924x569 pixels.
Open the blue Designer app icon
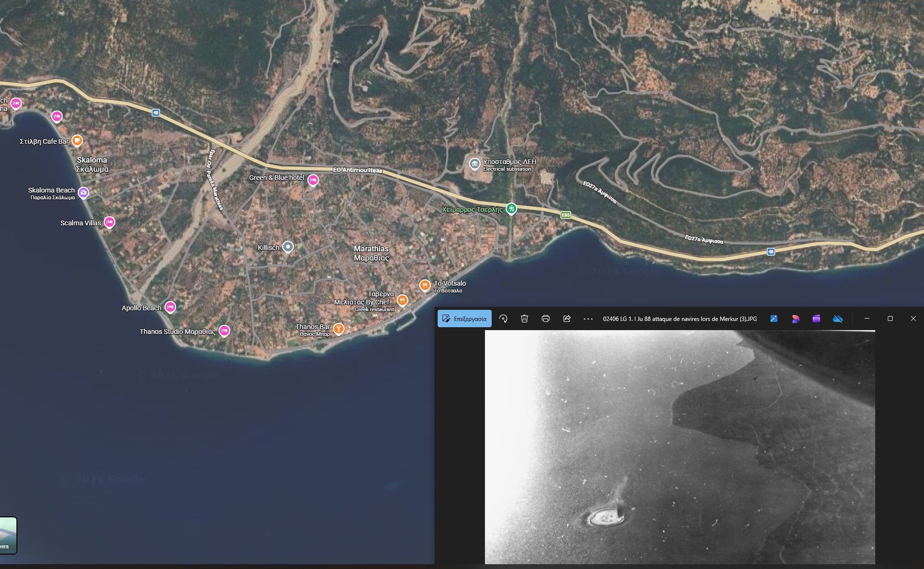click(x=774, y=319)
